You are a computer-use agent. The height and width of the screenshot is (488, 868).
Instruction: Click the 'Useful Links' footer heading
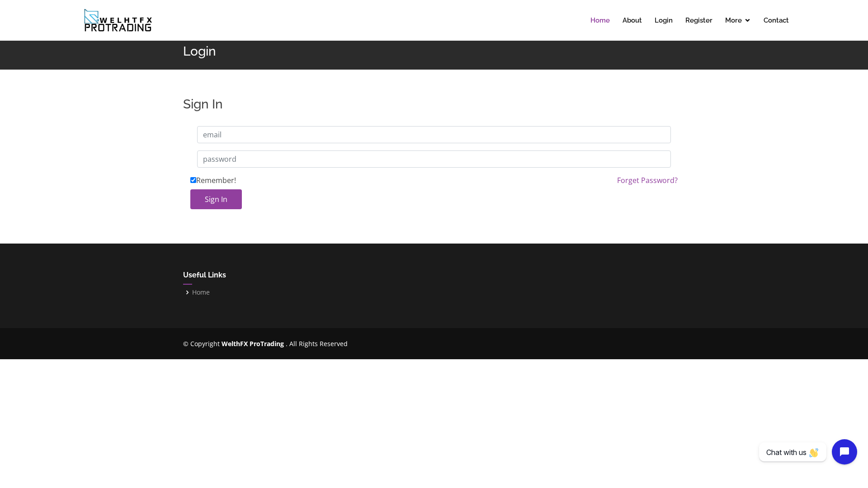(204, 275)
